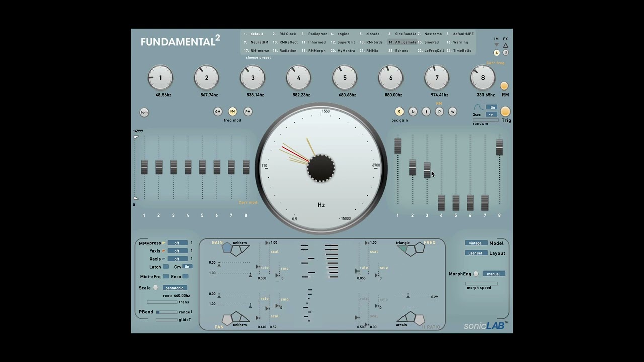Viewport: 644px width, 362px height.
Task: Click oscillator knob 8 at 331.65hz
Action: [x=483, y=78]
